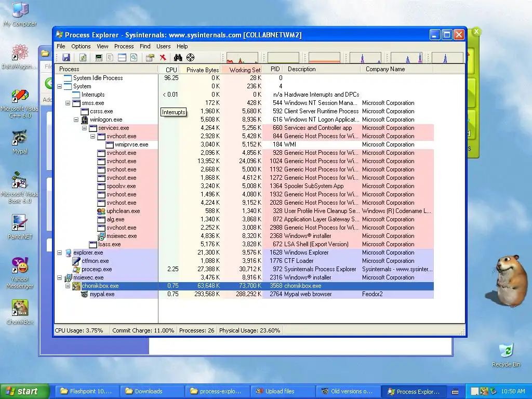Click the orange physical memory mini graph
532x399 pixels.
click(x=324, y=58)
